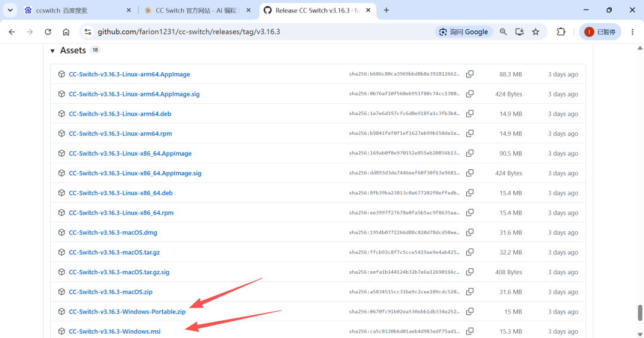Download CC-Switch-v3.16.3-macOS.tar.gz.sig

pyautogui.click(x=119, y=272)
